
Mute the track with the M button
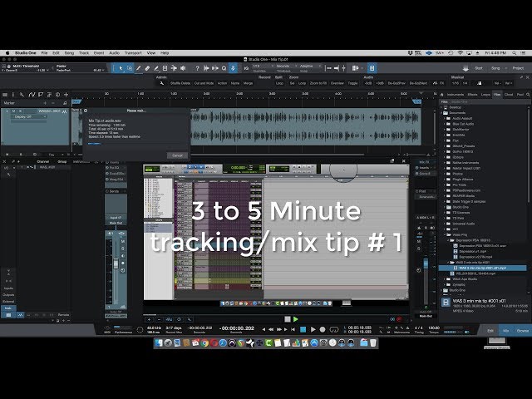coord(13,111)
